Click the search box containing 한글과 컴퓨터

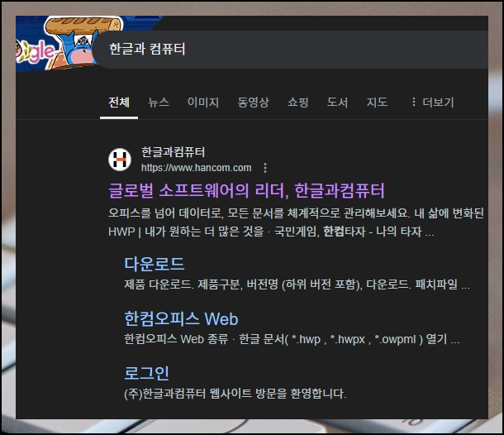[290, 50]
